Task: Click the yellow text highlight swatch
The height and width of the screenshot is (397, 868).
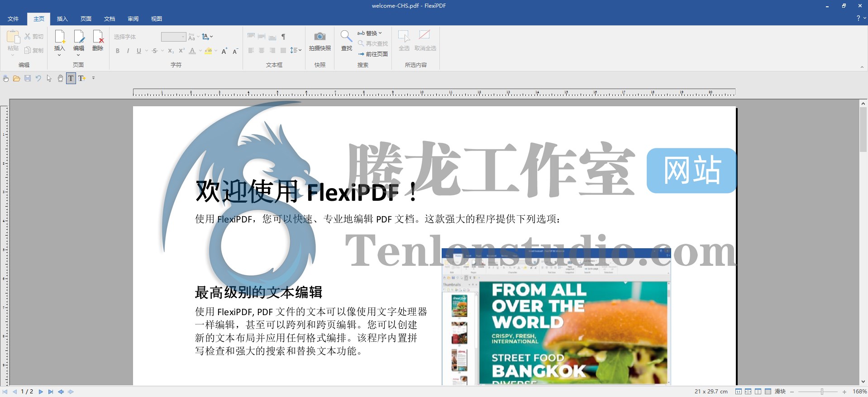Action: (208, 51)
